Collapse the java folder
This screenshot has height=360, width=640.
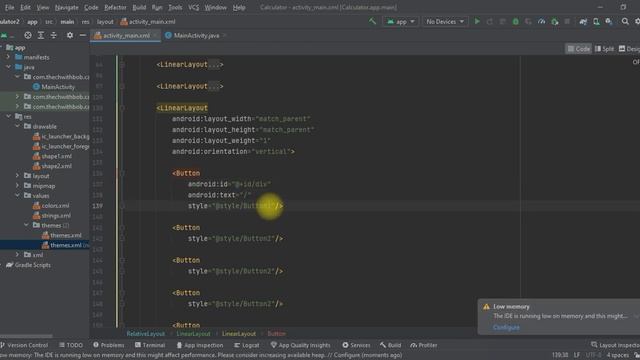pos(9,67)
